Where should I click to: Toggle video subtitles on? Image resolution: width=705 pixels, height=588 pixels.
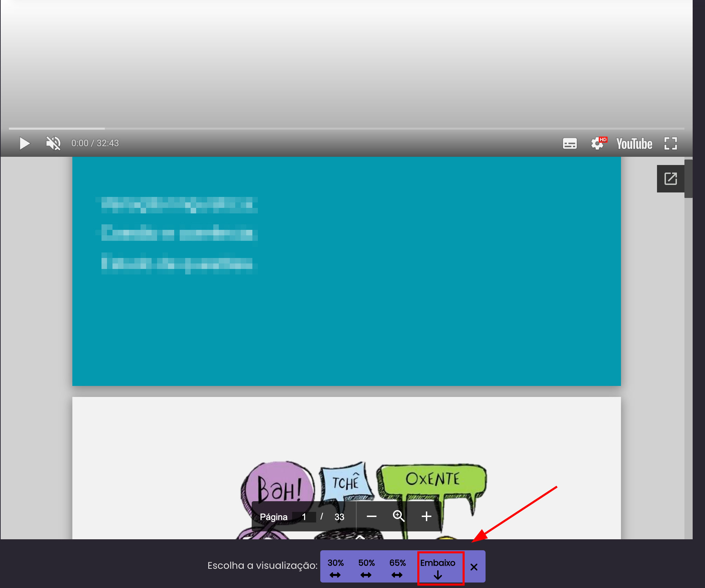(x=570, y=143)
